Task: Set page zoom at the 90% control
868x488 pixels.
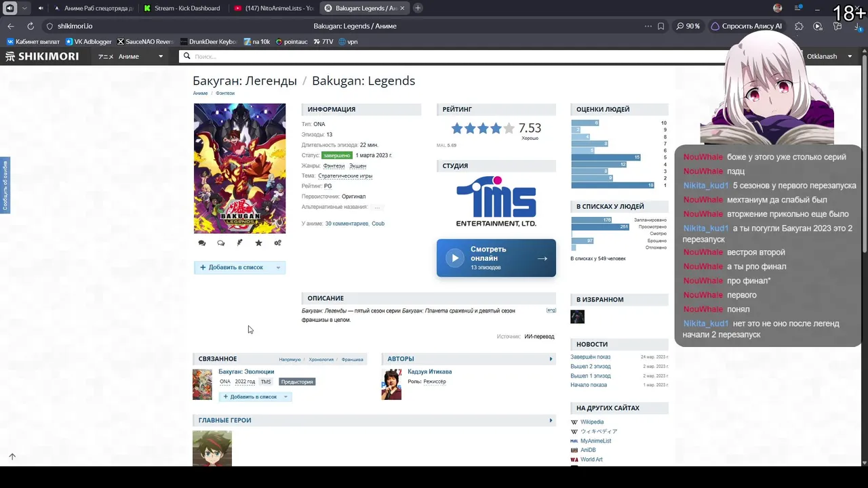Action: pos(688,26)
